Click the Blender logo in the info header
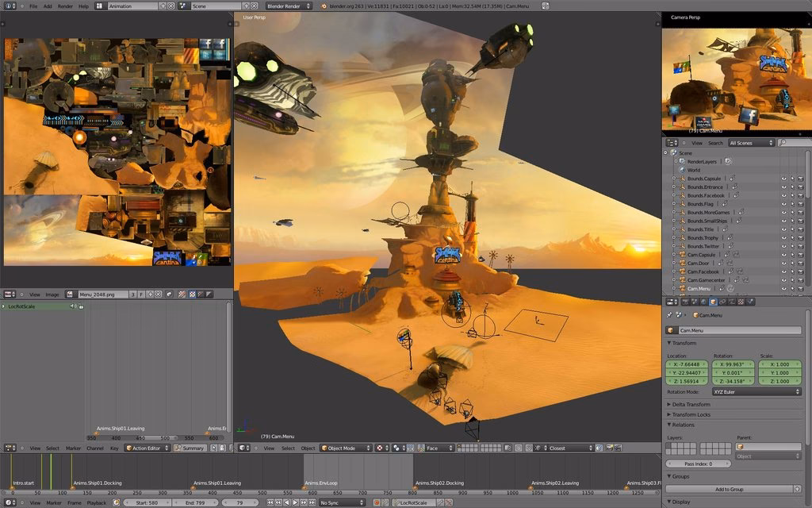The height and width of the screenshot is (508, 812). tap(324, 6)
